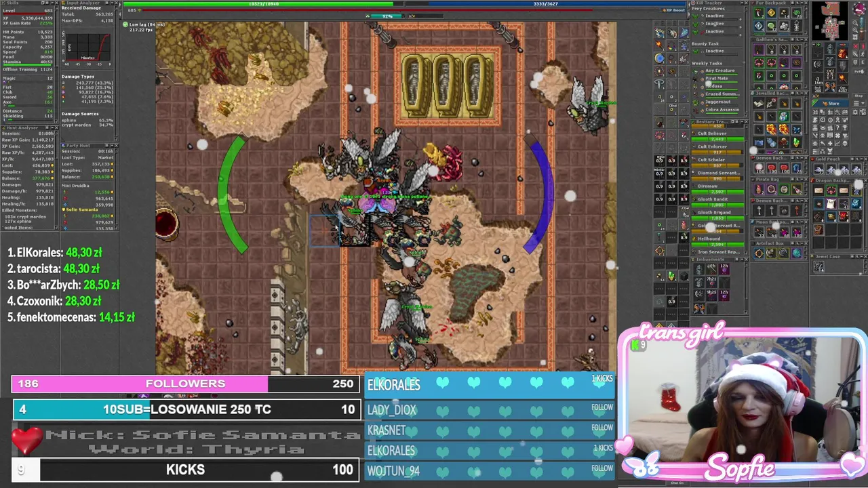868x488 pixels.
Task: Click the DPS graph in Input Analyser
Action: click(x=87, y=49)
